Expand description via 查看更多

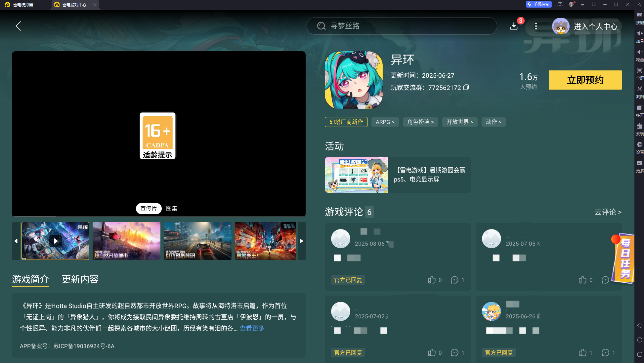[252, 328]
